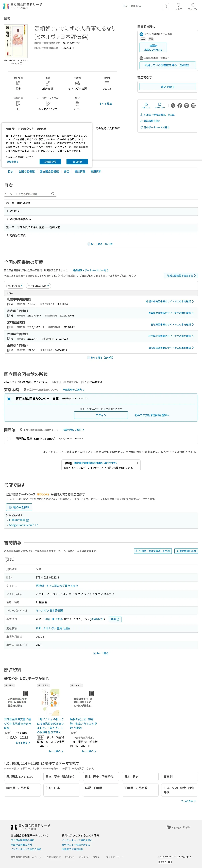The width and height of the screenshot is (202, 868).
Task: Open 青森県立図書館 site link for this book
Action: pyautogui.click(x=171, y=313)
